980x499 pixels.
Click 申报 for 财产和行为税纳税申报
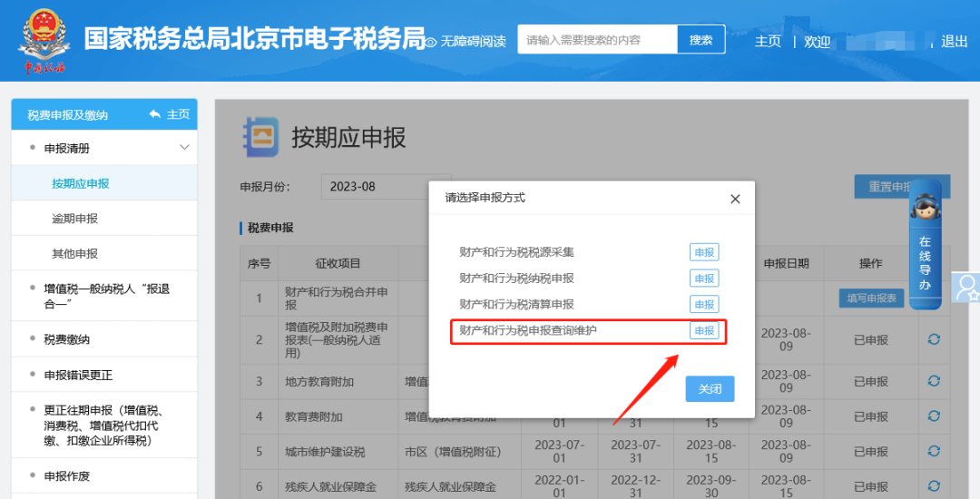click(x=704, y=279)
